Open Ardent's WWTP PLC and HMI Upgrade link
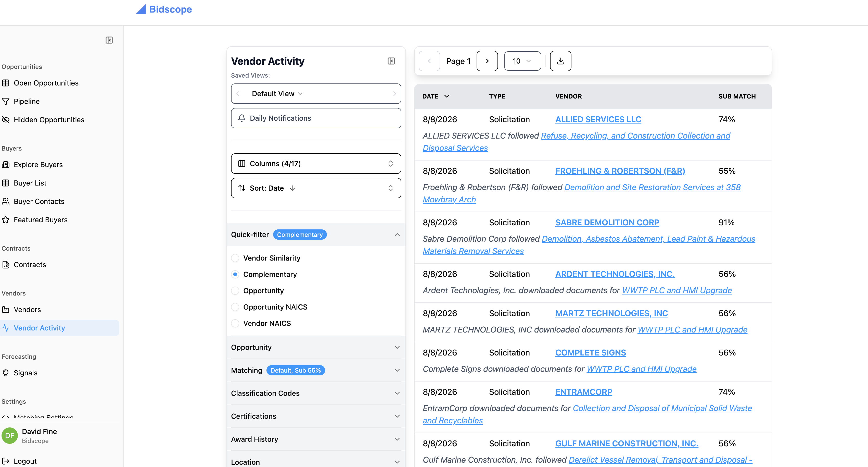Viewport: 868px width, 467px height. coord(677,290)
